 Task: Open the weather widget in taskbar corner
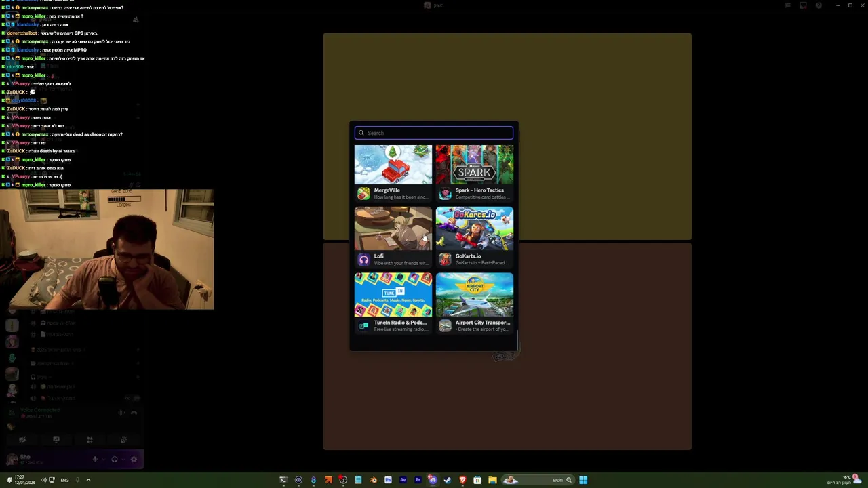(844, 480)
